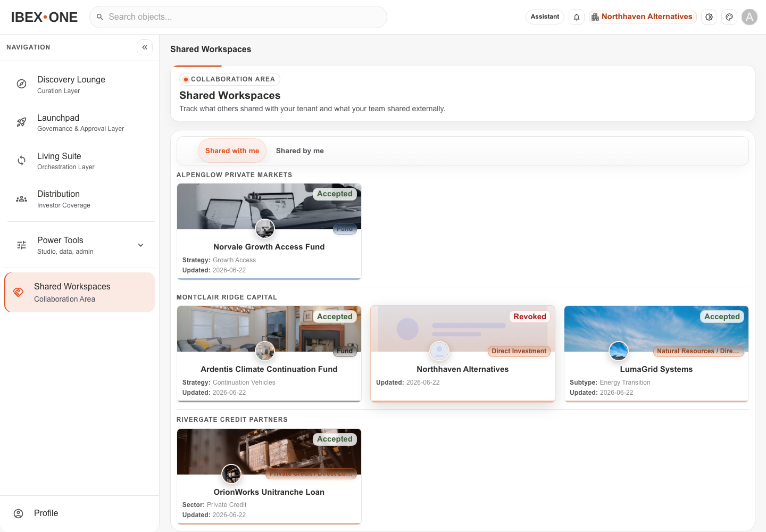Switch to Shared with me tab

pyautogui.click(x=232, y=151)
